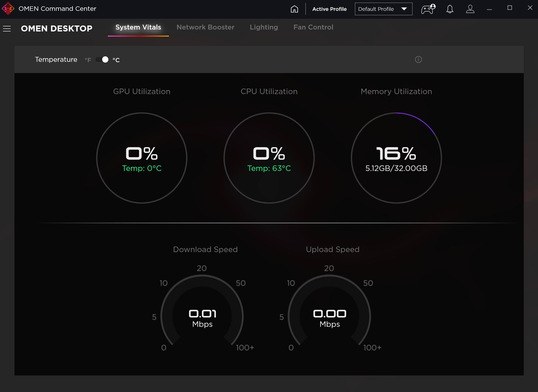Screen dimensions: 538x392
Task: Click the Active Profile dropdown arrow
Action: tap(404, 9)
